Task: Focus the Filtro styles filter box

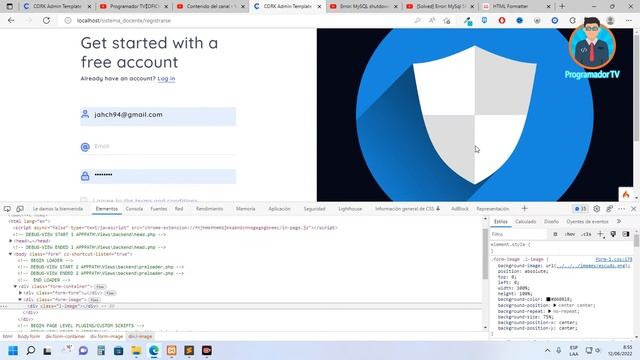Action: point(518,234)
